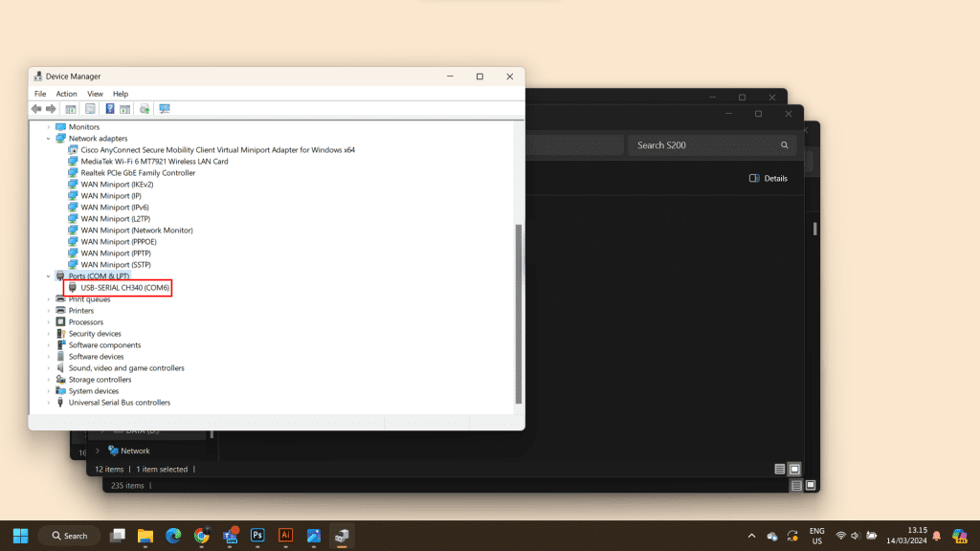Image resolution: width=980 pixels, height=551 pixels.
Task: Open Google Chrome from the taskbar
Action: (202, 536)
